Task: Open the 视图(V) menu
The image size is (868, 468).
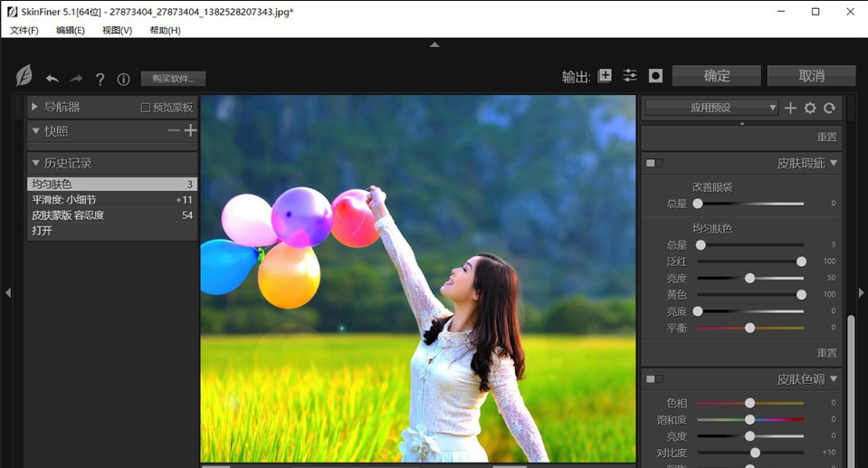Action: tap(117, 31)
